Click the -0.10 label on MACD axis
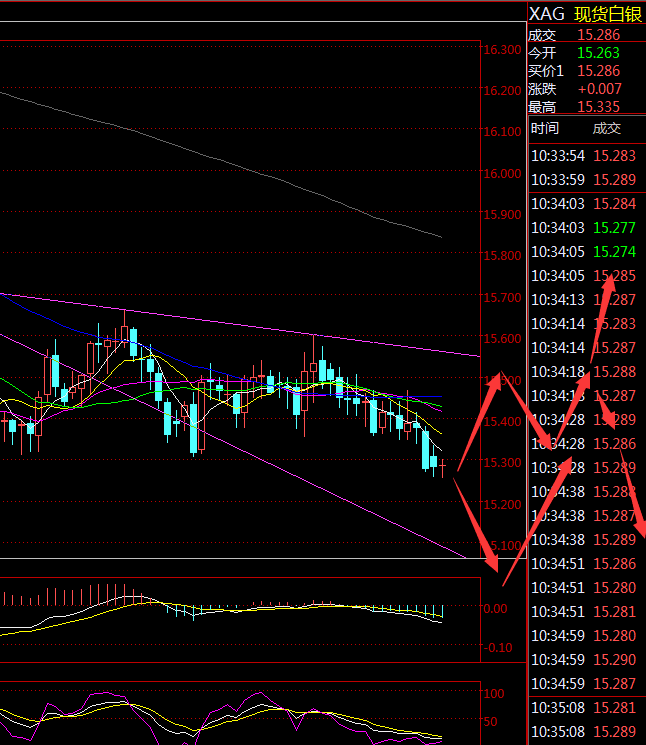This screenshot has width=646, height=745. pyautogui.click(x=498, y=648)
